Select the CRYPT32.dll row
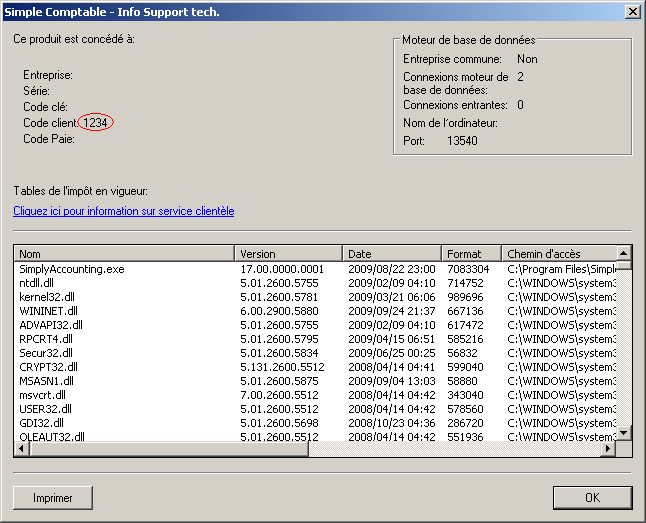 [315, 367]
